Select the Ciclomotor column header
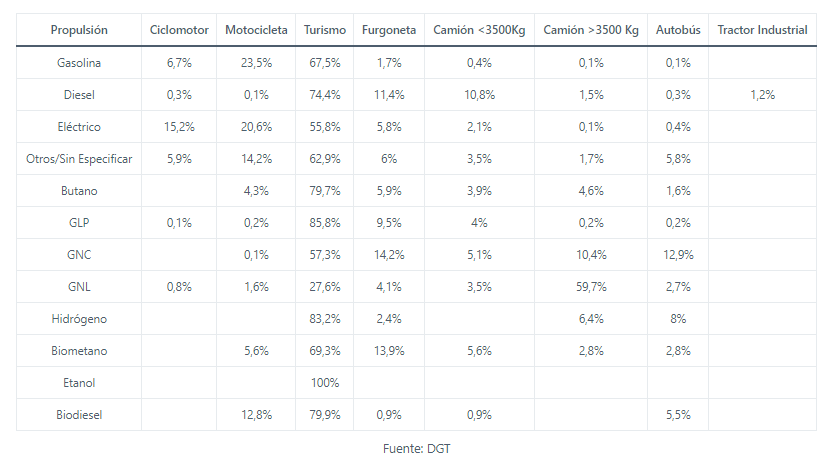Screen dimensions: 833x459 pyautogui.click(x=179, y=30)
